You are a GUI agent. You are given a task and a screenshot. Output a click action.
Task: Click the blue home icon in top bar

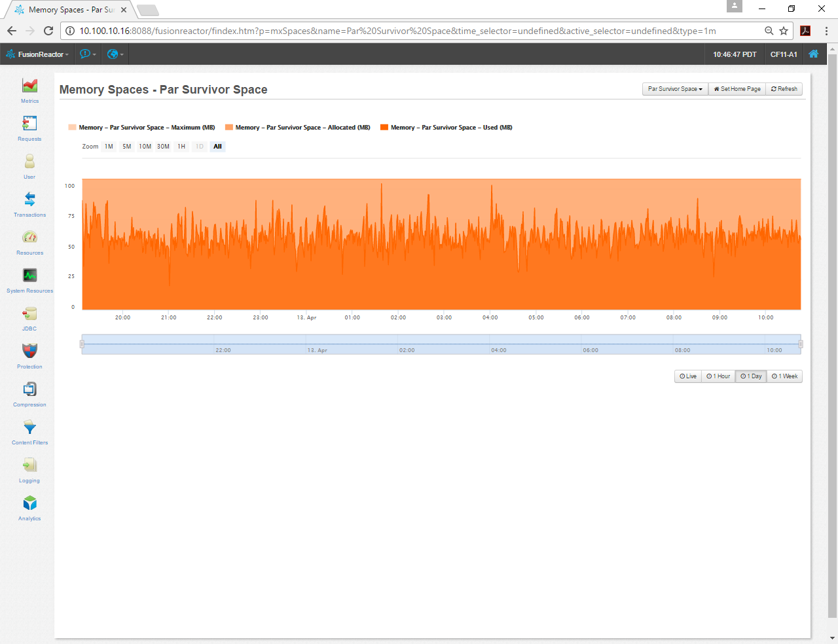[x=813, y=54]
